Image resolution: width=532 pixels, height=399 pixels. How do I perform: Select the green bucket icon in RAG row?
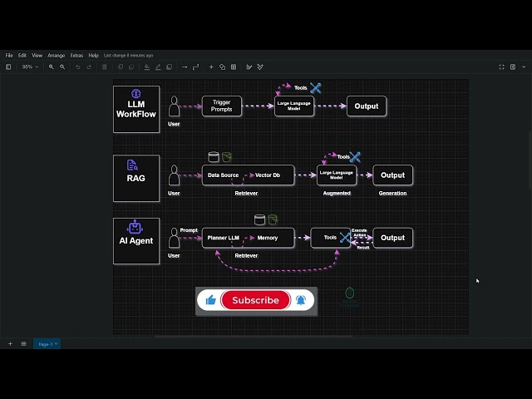227,157
